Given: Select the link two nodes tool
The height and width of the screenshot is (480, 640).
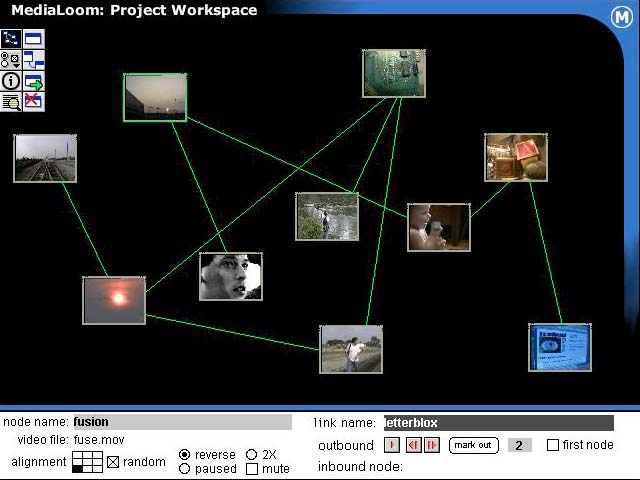Looking at the screenshot, I should click(34, 60).
